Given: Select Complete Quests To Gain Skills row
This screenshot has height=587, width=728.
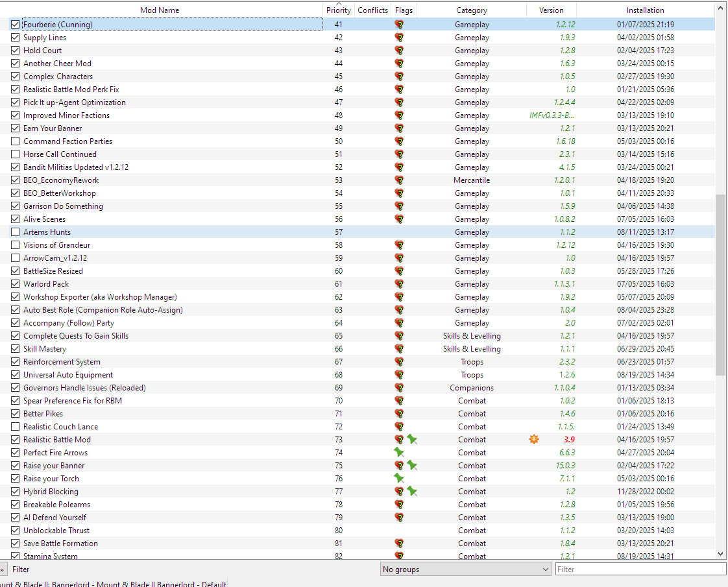Looking at the screenshot, I should click(362, 335).
